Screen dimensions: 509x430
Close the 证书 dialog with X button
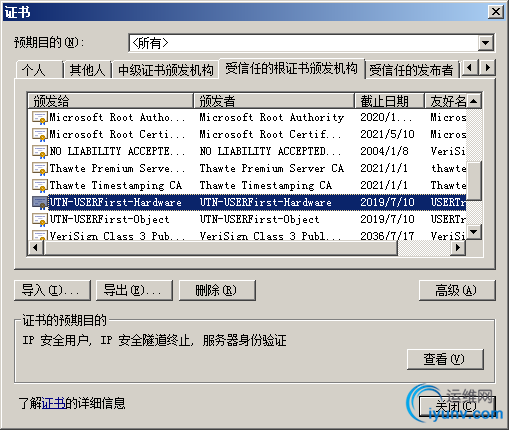(x=496, y=12)
